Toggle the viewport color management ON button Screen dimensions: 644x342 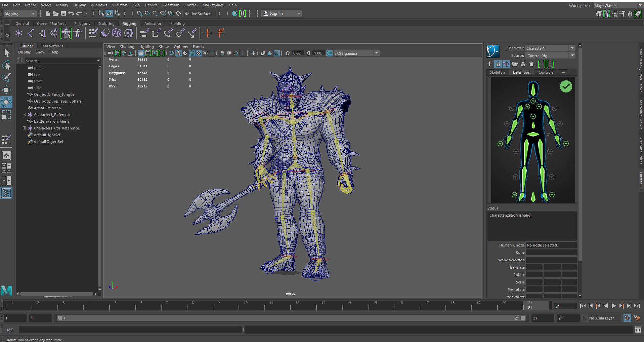(x=329, y=53)
